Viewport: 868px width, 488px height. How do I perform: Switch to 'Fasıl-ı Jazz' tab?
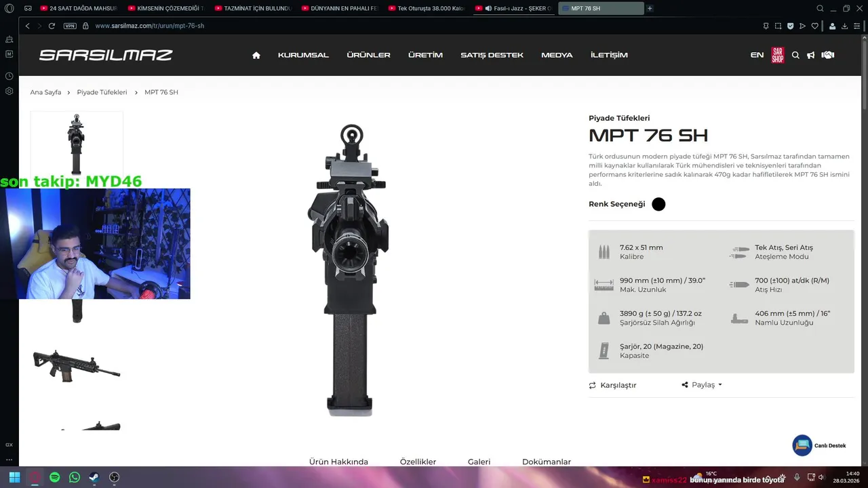click(x=513, y=8)
